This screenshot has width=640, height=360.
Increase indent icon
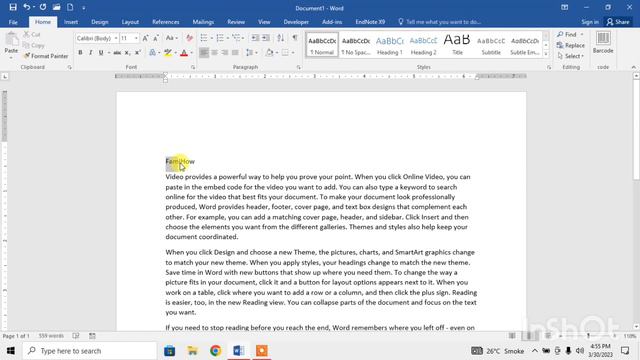coord(266,38)
